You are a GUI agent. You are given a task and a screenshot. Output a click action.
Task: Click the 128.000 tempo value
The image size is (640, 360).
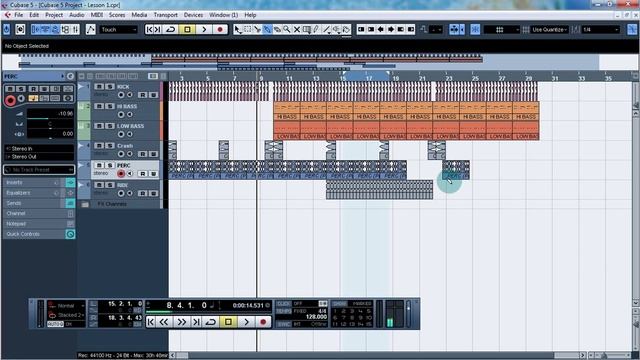click(316, 317)
